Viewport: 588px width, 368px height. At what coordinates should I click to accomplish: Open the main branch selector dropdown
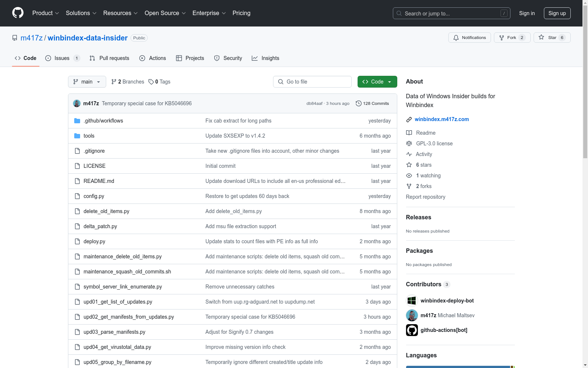(x=87, y=82)
